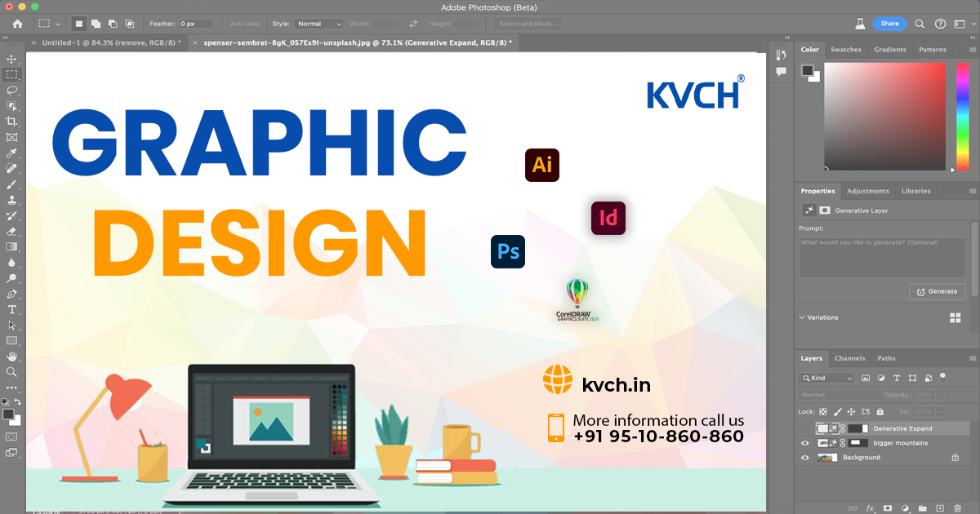Select the Brush tool
This screenshot has width=980, height=514.
click(11, 184)
